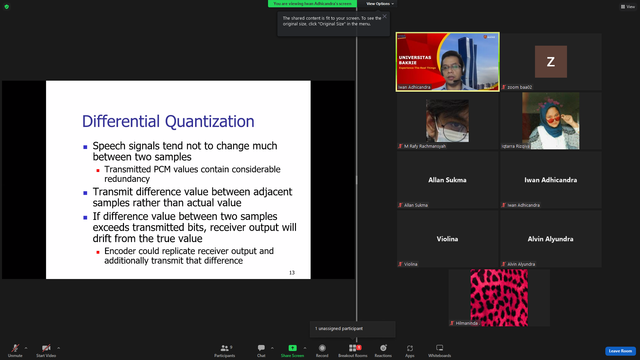This screenshot has height=360, width=640.
Task: Expand chat options arrow beside Chat
Action: click(x=272, y=348)
